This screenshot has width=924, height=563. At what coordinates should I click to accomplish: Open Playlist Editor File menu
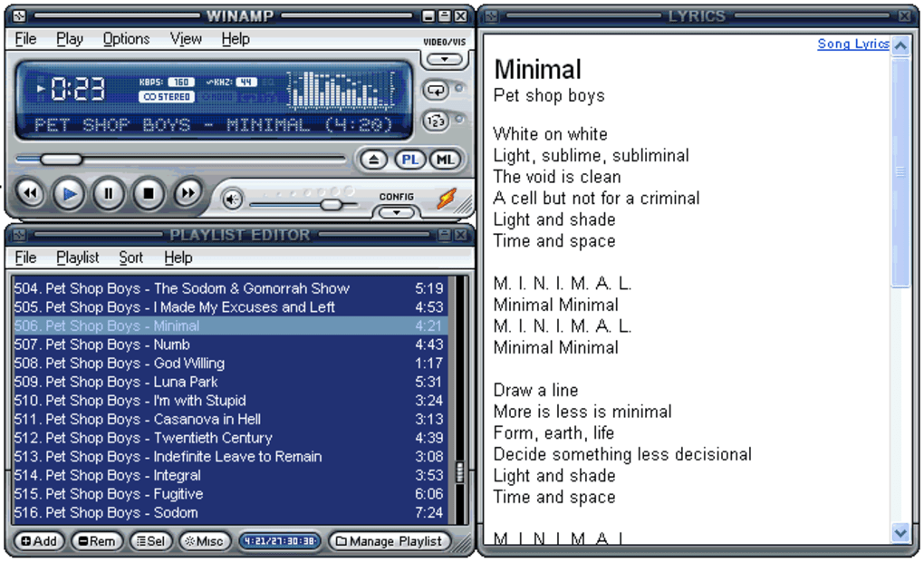(25, 257)
